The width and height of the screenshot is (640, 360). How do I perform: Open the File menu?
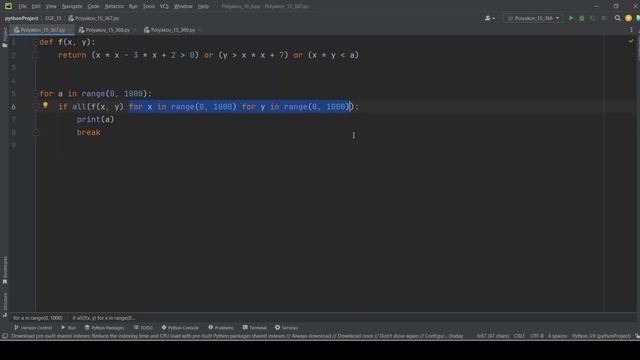pos(22,7)
